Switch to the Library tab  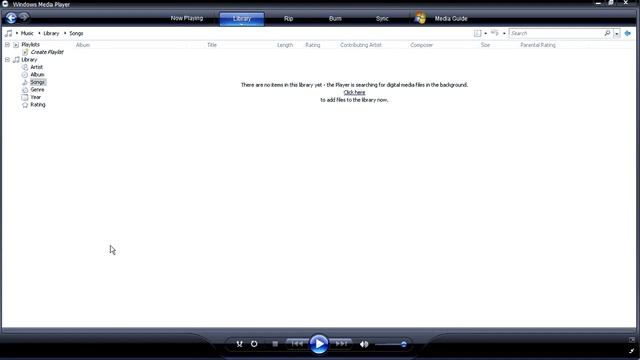(242, 19)
